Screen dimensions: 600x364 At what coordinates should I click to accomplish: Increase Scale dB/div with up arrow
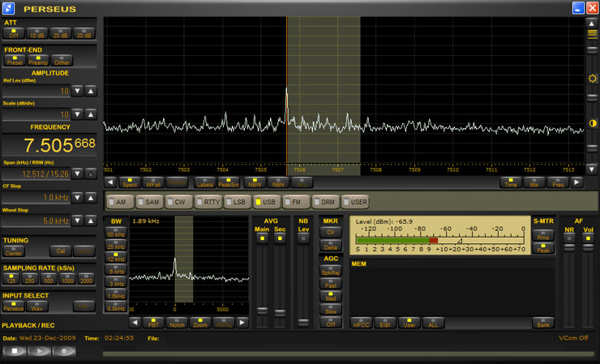(91, 114)
